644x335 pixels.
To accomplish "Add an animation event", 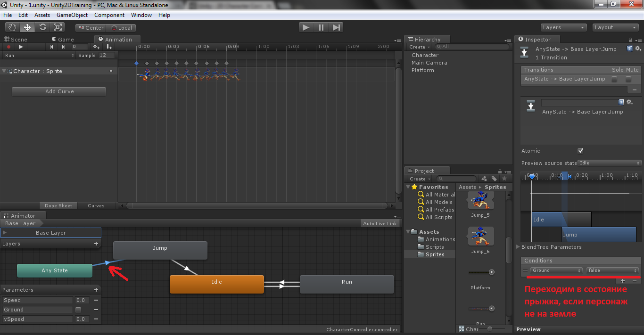I will coord(109,47).
